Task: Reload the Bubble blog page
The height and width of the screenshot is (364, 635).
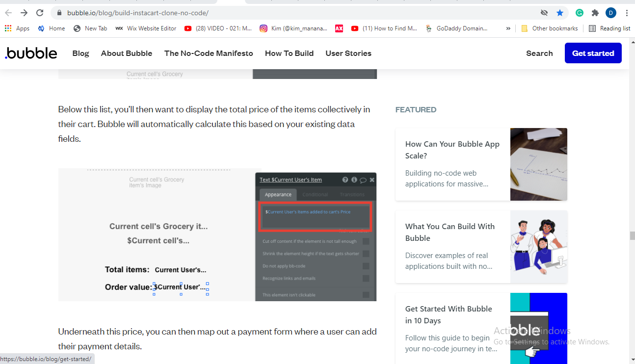Action: click(40, 13)
